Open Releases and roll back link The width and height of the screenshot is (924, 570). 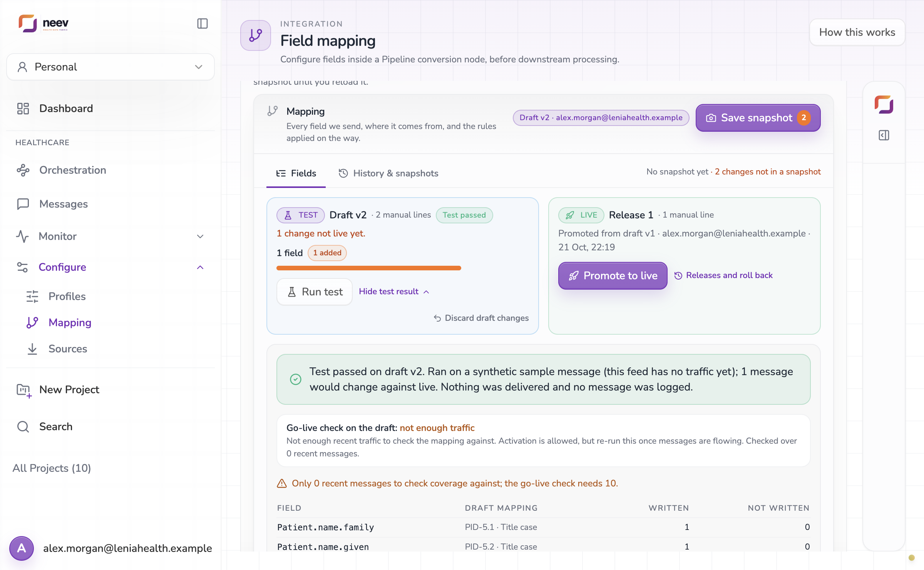pyautogui.click(x=723, y=275)
